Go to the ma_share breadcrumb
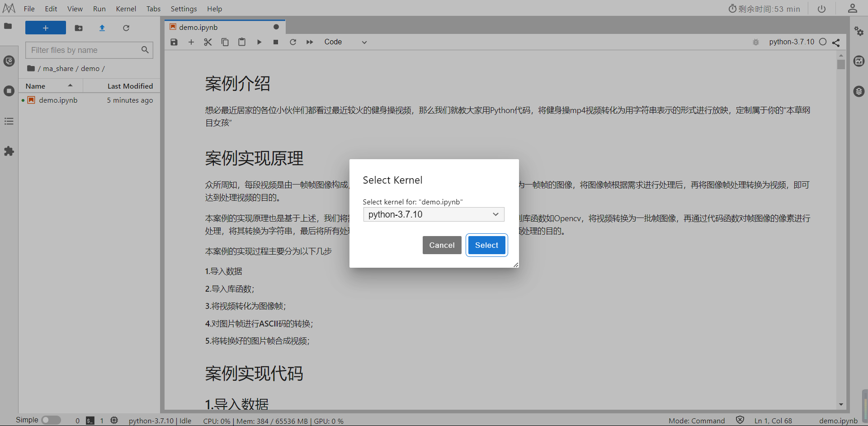 pyautogui.click(x=58, y=69)
